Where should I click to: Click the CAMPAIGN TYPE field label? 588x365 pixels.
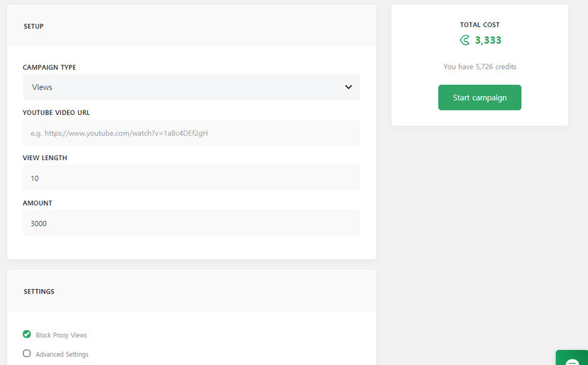coord(50,67)
